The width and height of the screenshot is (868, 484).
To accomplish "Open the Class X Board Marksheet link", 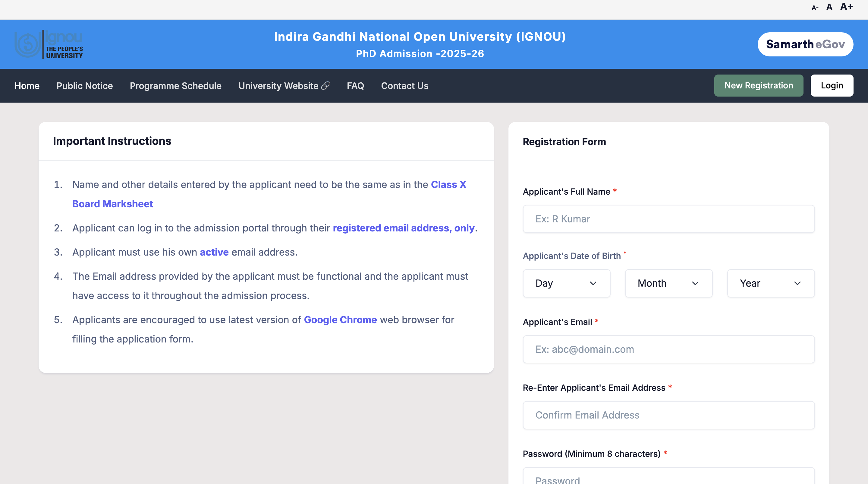I will click(112, 204).
